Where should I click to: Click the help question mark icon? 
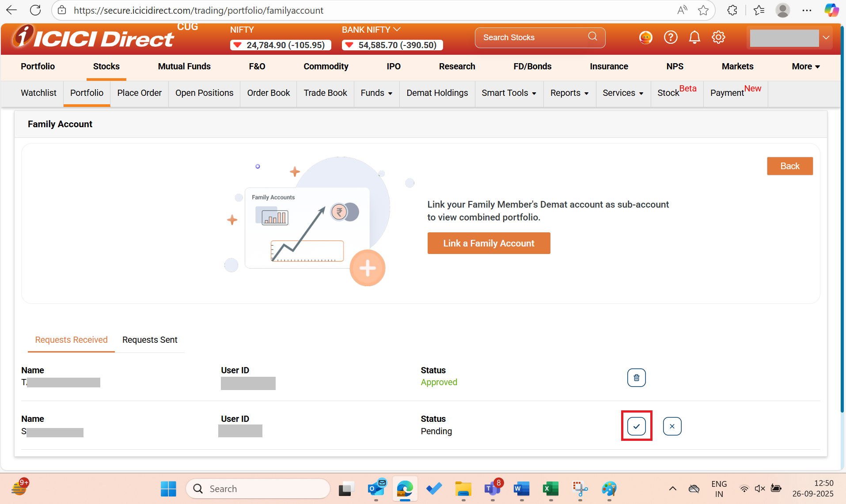coord(671,37)
